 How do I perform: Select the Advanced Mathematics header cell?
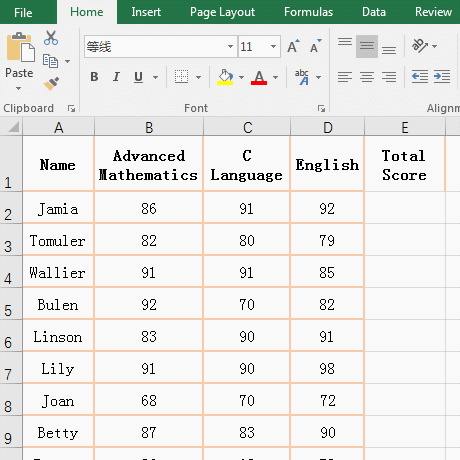coord(149,164)
